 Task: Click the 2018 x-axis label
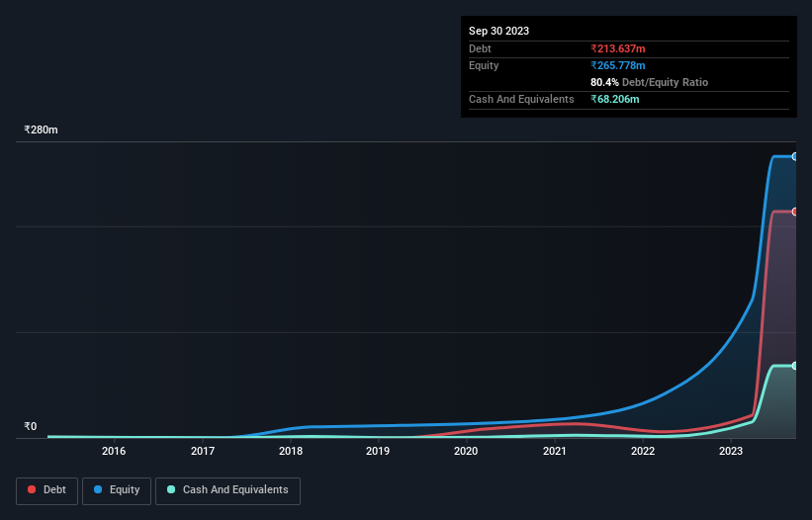pyautogui.click(x=291, y=451)
